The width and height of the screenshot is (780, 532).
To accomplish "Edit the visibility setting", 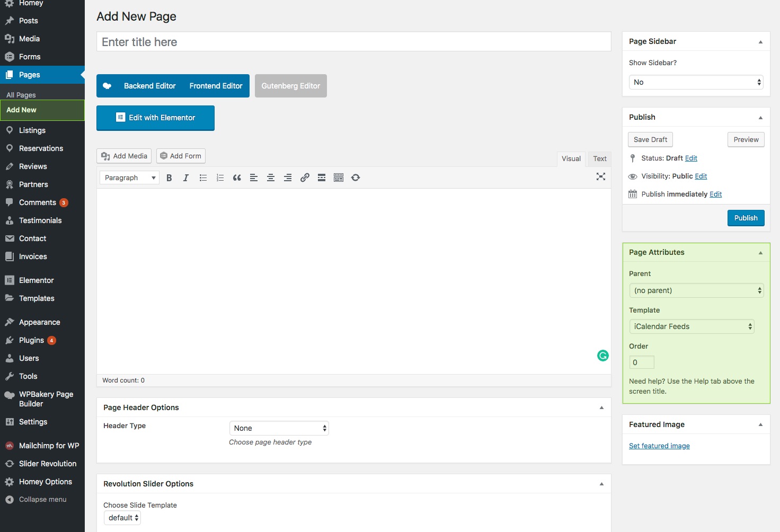I will pos(701,176).
